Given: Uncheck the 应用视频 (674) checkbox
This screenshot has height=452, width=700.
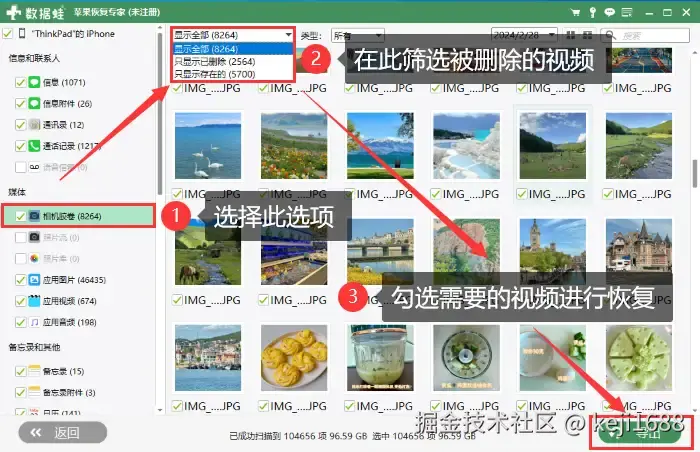Looking at the screenshot, I should (21, 301).
